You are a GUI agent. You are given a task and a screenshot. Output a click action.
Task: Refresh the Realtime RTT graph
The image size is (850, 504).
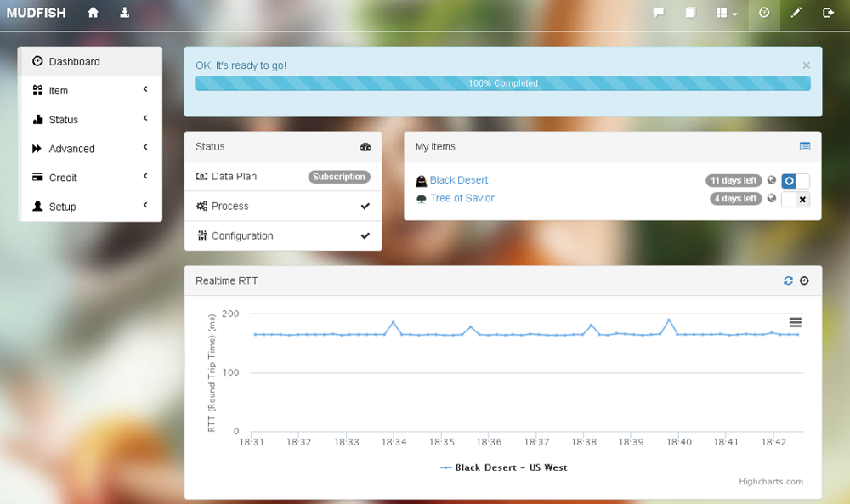(x=788, y=280)
